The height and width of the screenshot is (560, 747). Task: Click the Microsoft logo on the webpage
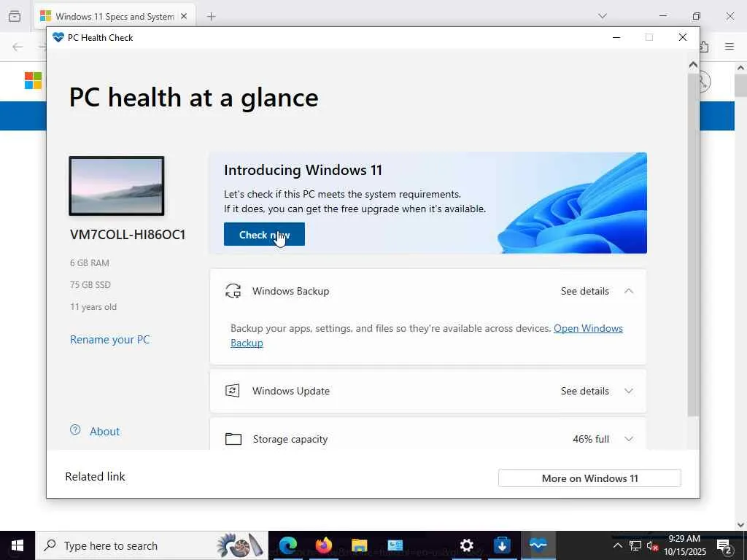(34, 80)
